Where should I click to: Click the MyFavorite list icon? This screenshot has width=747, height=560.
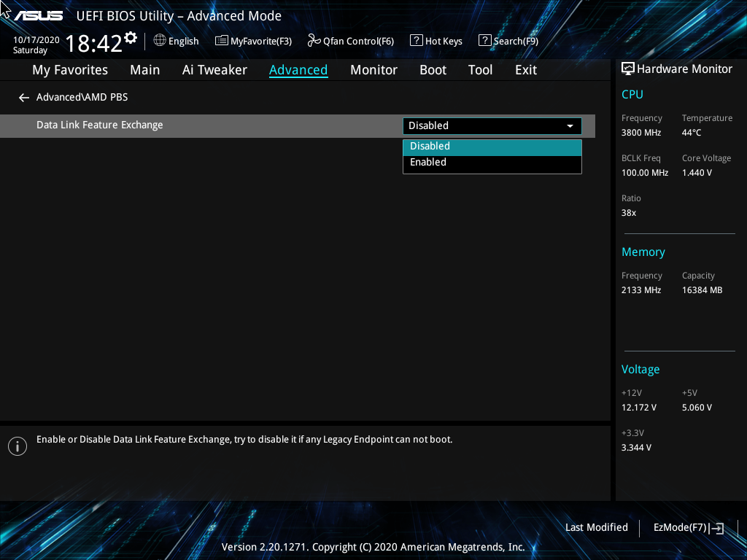(222, 41)
